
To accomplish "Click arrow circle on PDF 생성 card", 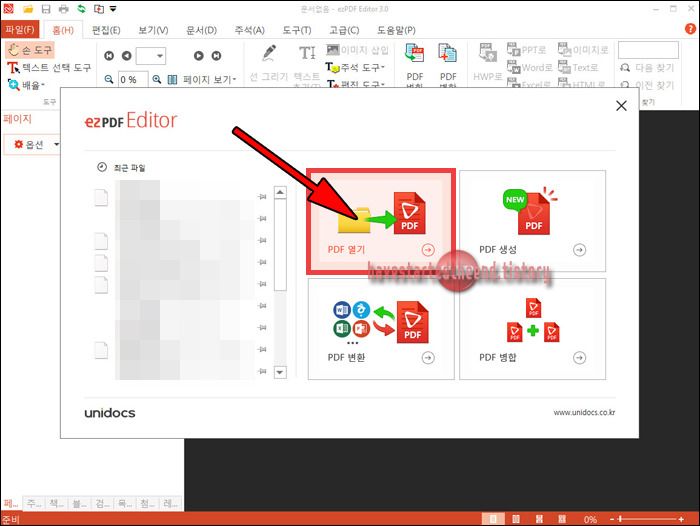I will 579,250.
